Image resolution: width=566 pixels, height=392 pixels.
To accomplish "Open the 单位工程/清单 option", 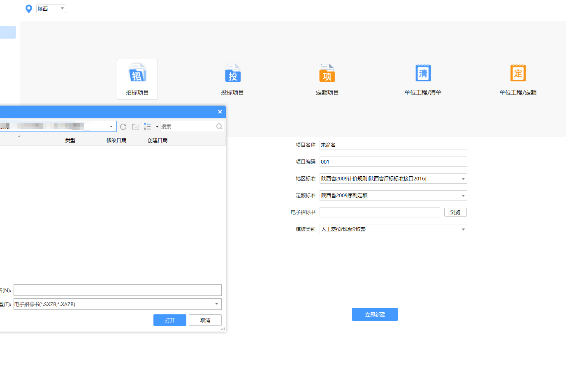I will [422, 79].
